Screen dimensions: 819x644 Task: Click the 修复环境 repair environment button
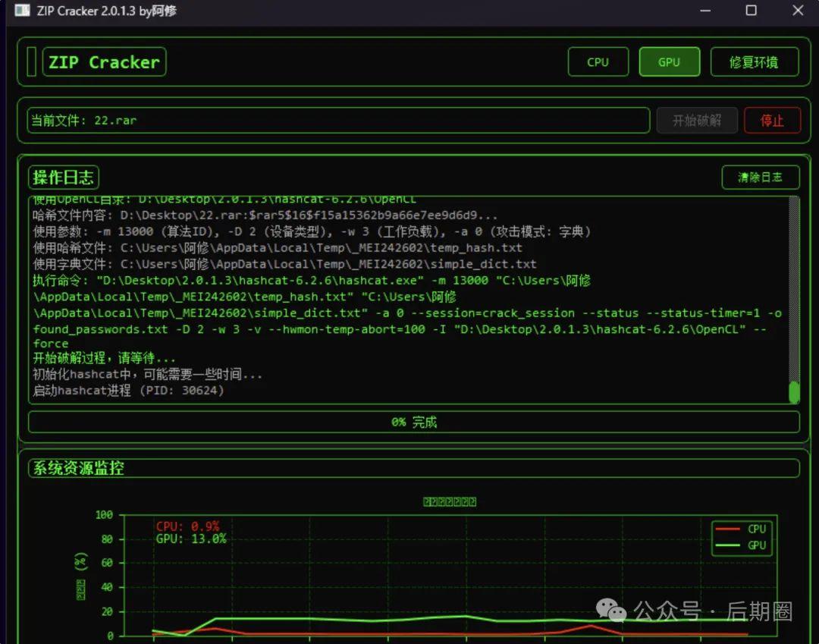point(755,62)
